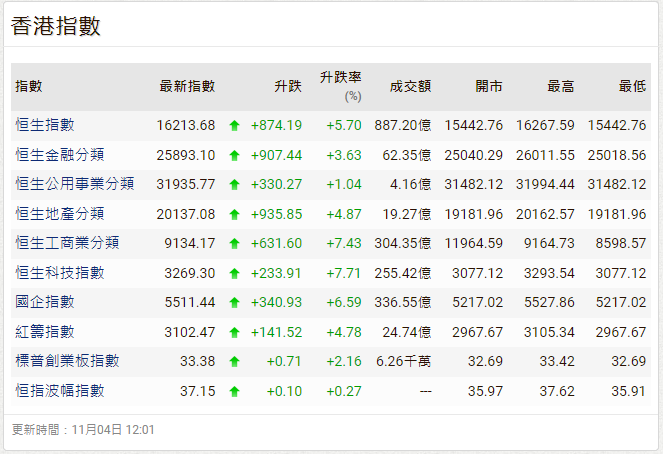This screenshot has width=663, height=454.
Task: Open the 標普創業板指數 link
Action: pos(67,361)
